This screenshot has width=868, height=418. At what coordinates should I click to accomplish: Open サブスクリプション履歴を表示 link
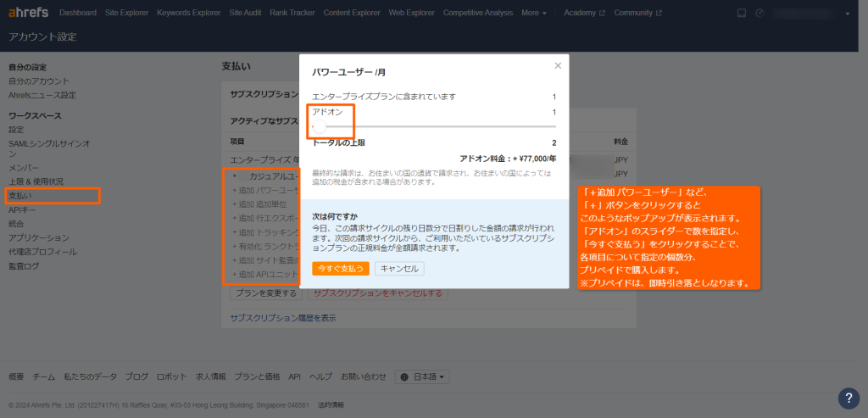point(283,318)
